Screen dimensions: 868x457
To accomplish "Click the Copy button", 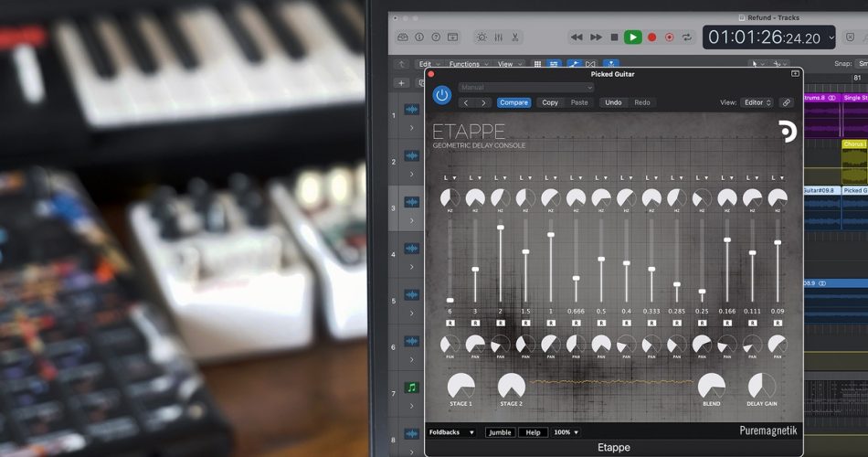I will coord(550,102).
